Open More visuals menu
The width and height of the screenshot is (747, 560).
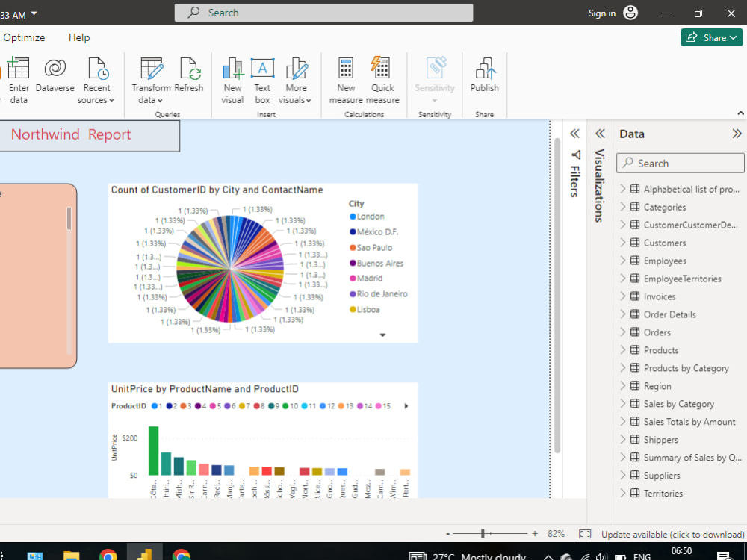pyautogui.click(x=295, y=81)
